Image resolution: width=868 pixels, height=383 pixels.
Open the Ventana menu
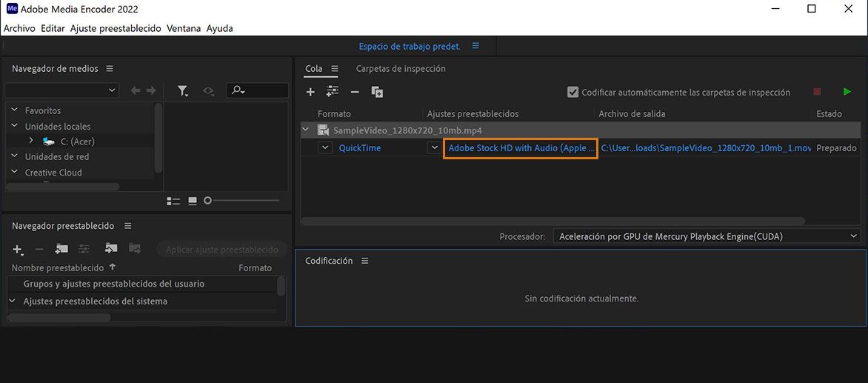coord(184,28)
